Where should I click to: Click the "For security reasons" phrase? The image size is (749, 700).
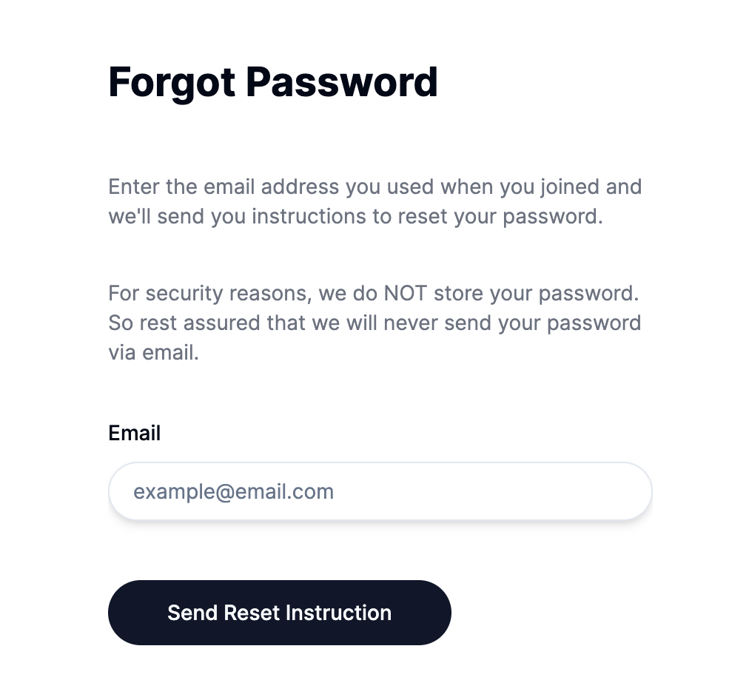210,293
